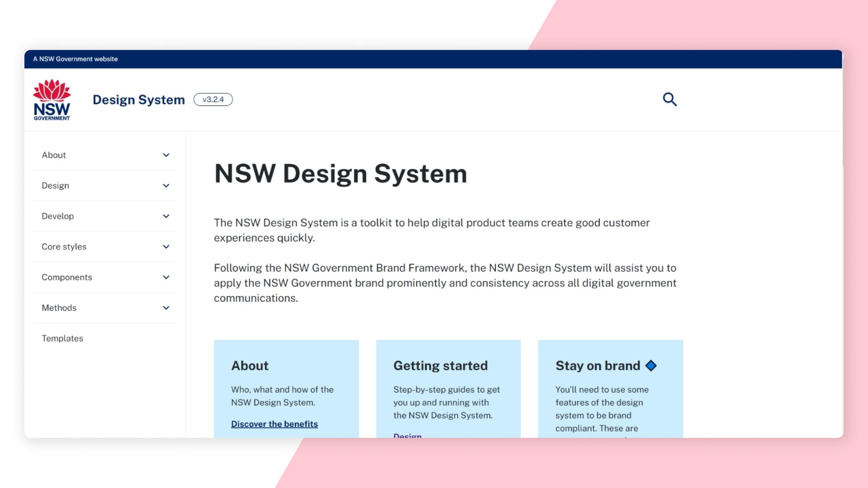868x488 pixels.
Task: Open the About sidebar menu item
Action: (105, 155)
